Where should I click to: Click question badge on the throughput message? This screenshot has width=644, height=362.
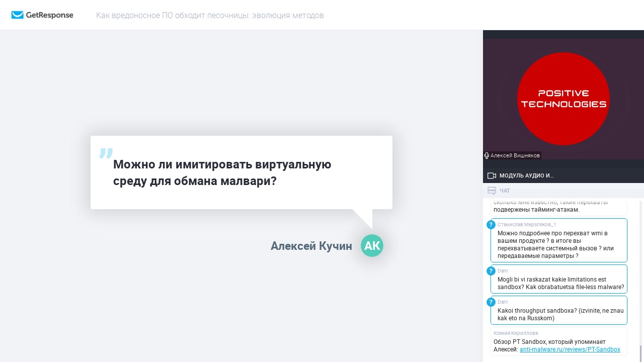491,302
